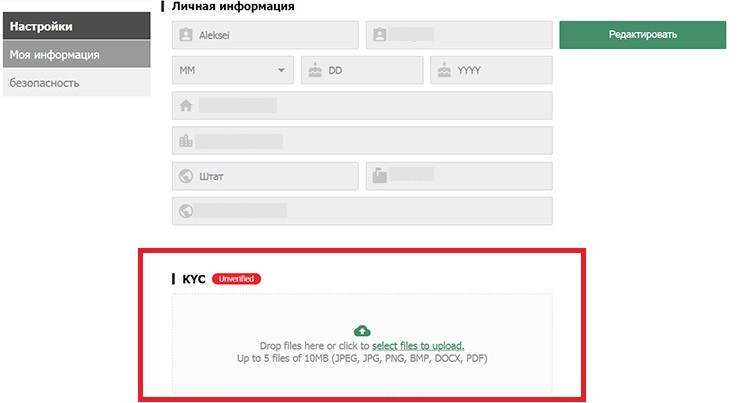Screen dimensions: 750x403
Task: Click the globe icon in the country field
Action: 186,211
